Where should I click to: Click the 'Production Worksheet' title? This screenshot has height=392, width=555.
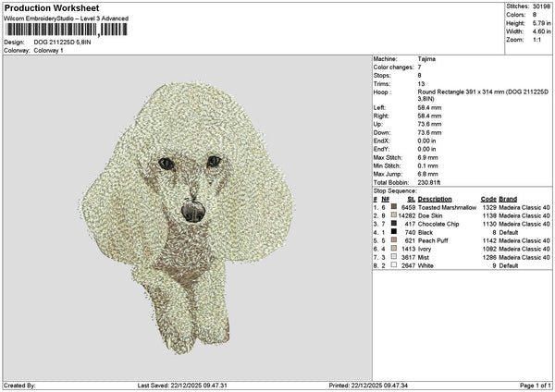52,7
